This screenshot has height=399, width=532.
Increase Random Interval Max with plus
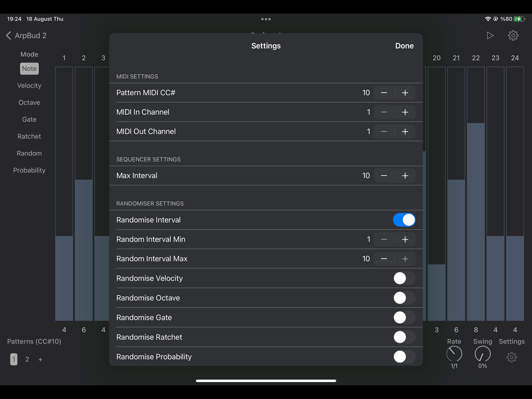[x=405, y=259]
